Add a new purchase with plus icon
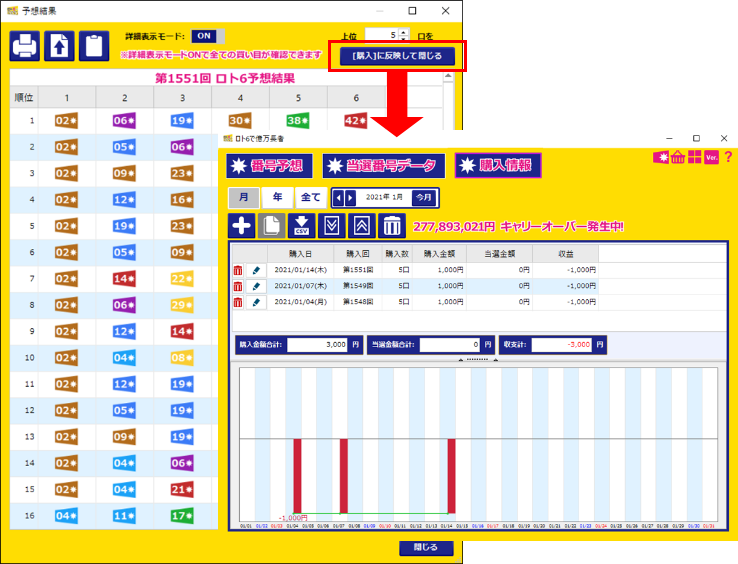The image size is (738, 564). [x=241, y=226]
